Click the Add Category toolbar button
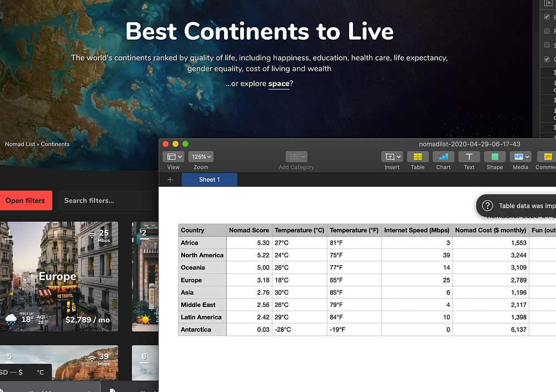556x392 pixels. 296,157
